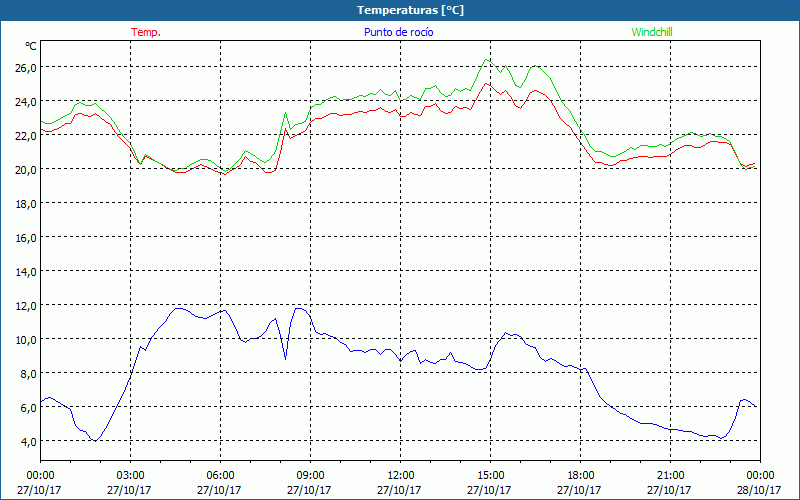Click the 8,0 y-axis value

click(x=28, y=373)
